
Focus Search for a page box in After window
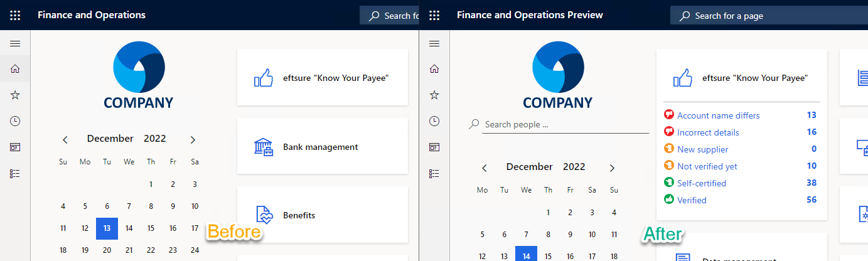point(769,16)
